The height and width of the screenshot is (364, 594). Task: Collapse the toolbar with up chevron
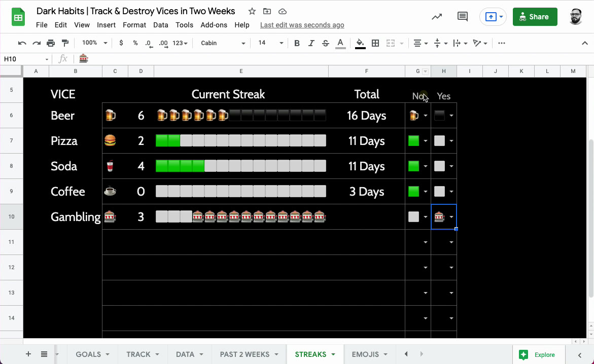pyautogui.click(x=585, y=43)
